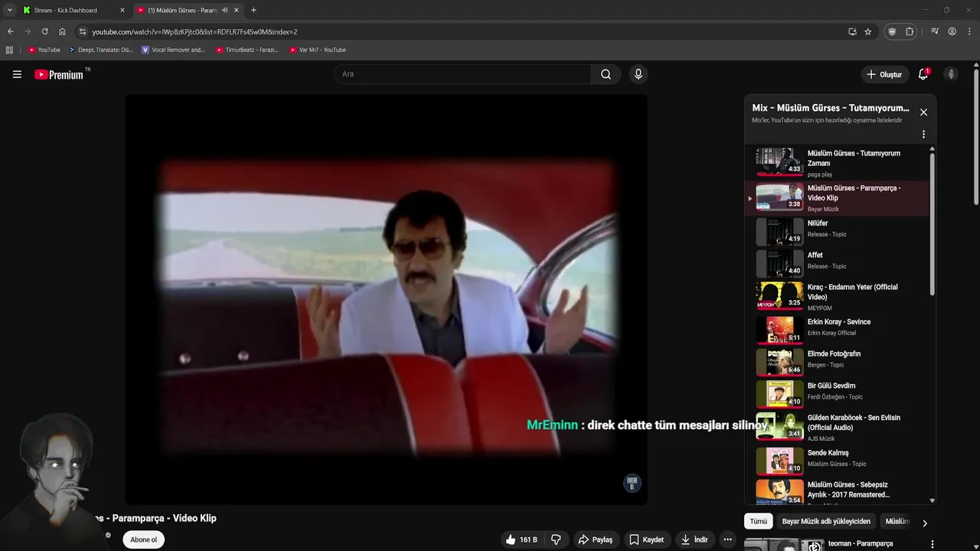Click the channel watermark in video corner
This screenshot has width=980, height=551.
click(x=632, y=482)
